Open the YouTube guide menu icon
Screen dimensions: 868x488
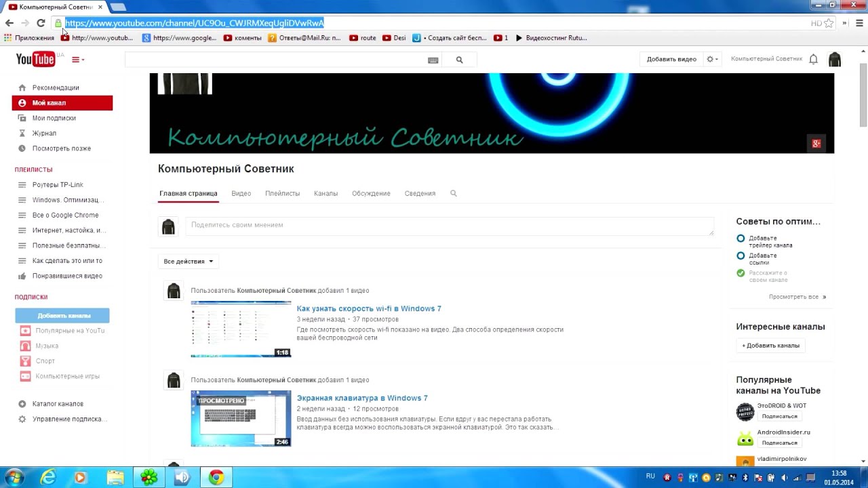coord(78,60)
